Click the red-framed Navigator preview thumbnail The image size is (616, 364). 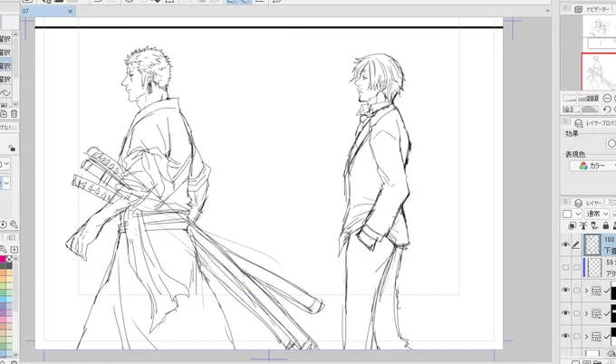(599, 72)
